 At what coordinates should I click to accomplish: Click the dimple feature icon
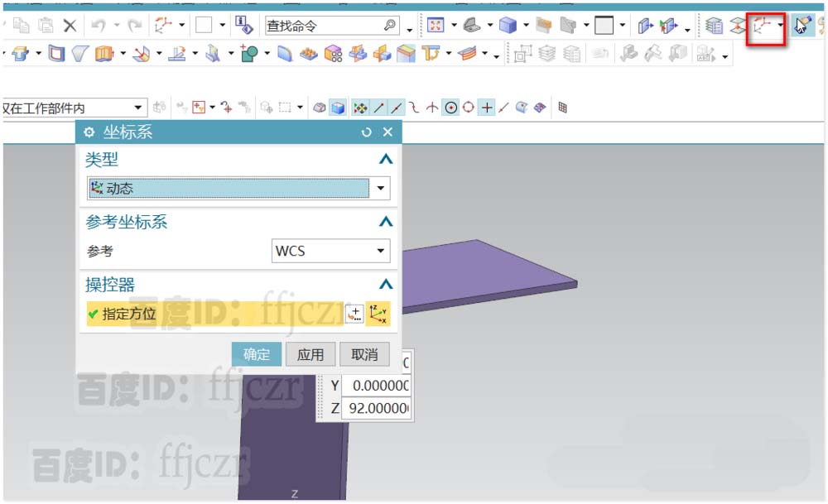coord(309,54)
